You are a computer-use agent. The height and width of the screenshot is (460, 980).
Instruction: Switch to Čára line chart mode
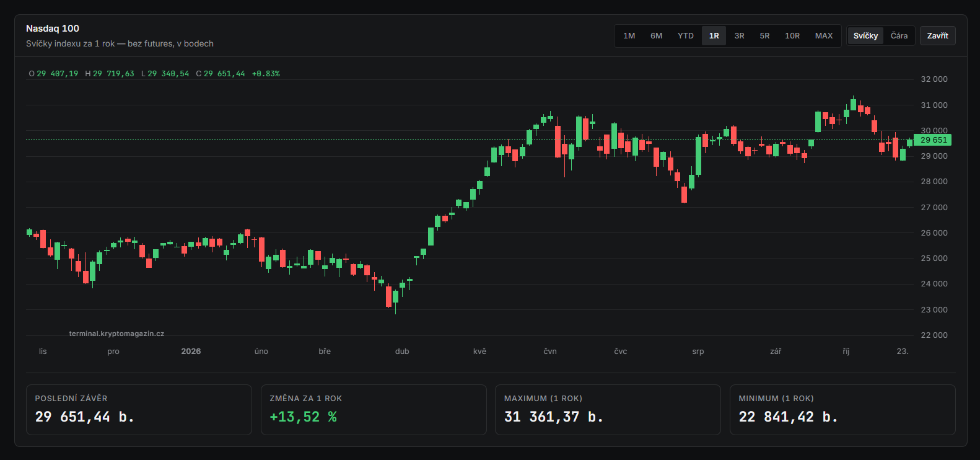(899, 36)
